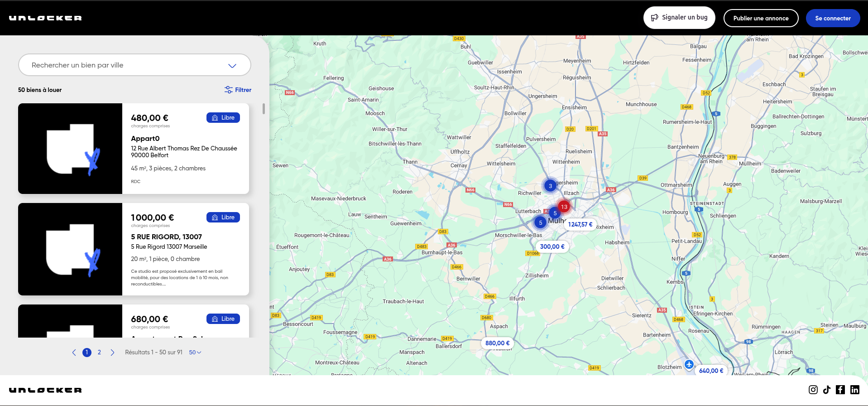The image size is (868, 406).
Task: Open the LinkedIn link in footer
Action: coord(855,390)
